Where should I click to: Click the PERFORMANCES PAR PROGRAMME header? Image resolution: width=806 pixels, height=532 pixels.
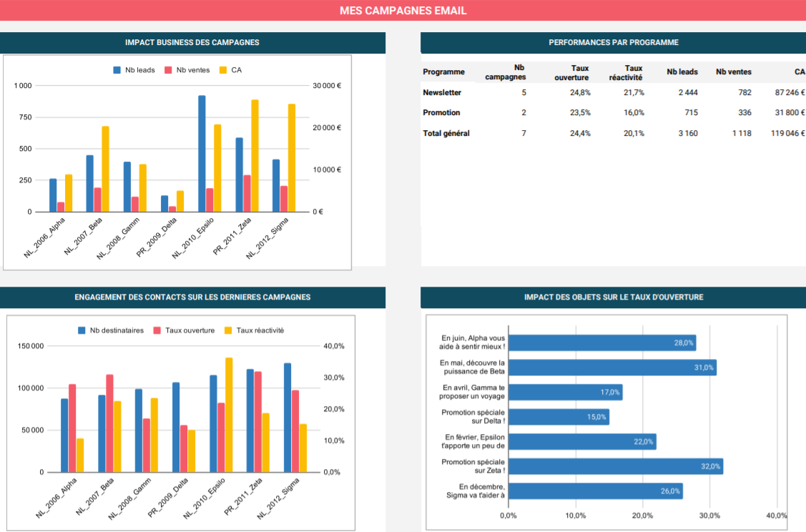613,43
